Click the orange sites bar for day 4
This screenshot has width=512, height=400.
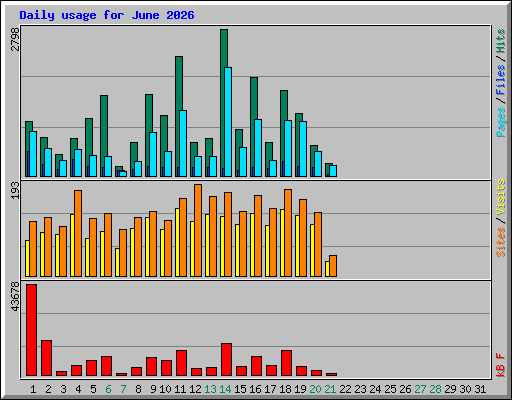[x=78, y=233]
